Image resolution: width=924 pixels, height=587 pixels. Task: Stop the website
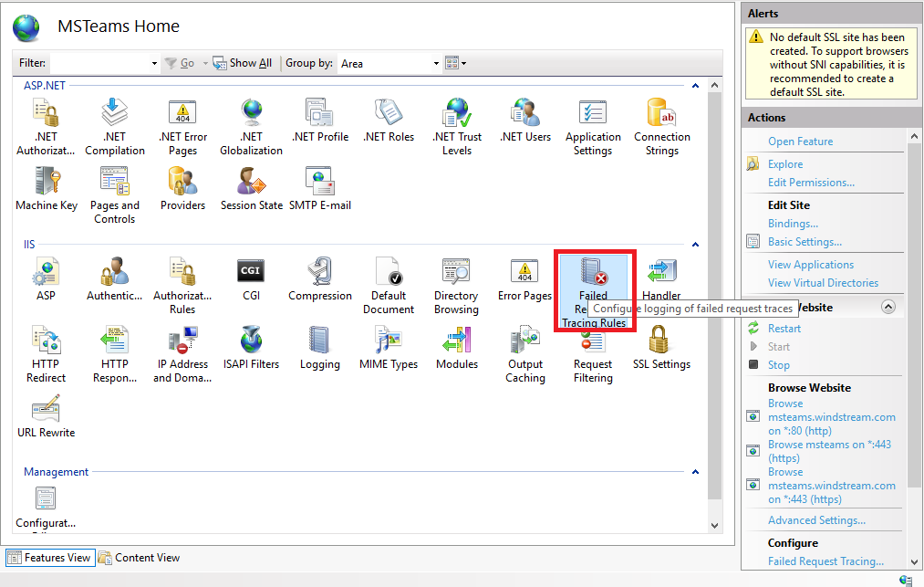click(x=778, y=365)
